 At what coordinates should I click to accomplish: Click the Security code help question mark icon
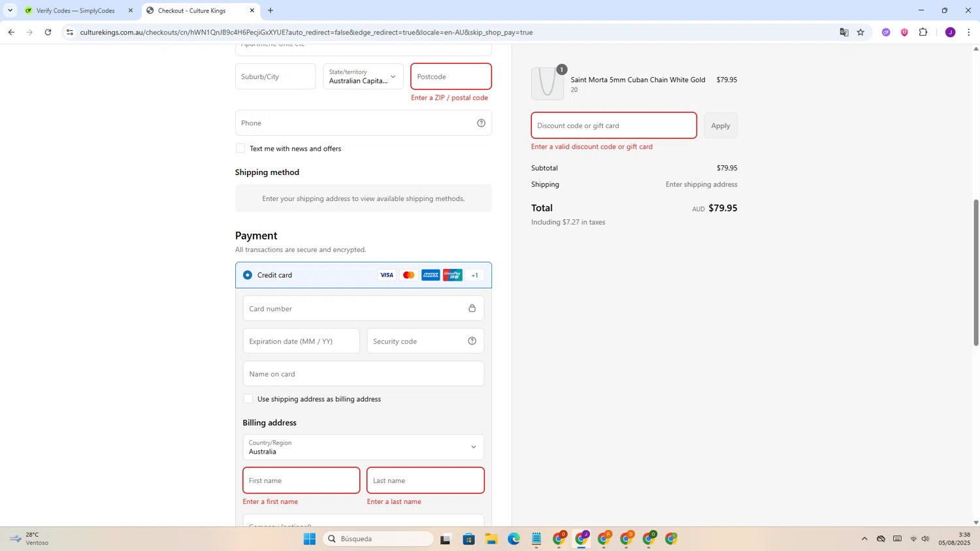[x=472, y=341]
